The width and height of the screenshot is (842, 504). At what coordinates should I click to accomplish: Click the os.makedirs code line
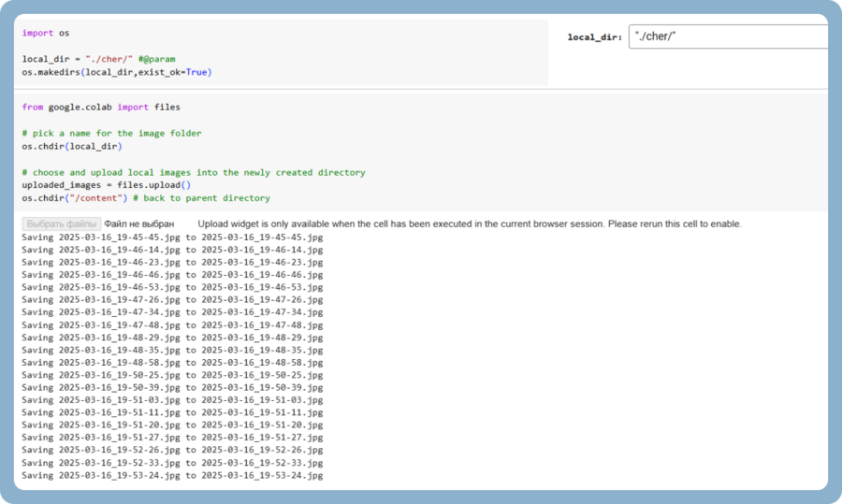(116, 72)
